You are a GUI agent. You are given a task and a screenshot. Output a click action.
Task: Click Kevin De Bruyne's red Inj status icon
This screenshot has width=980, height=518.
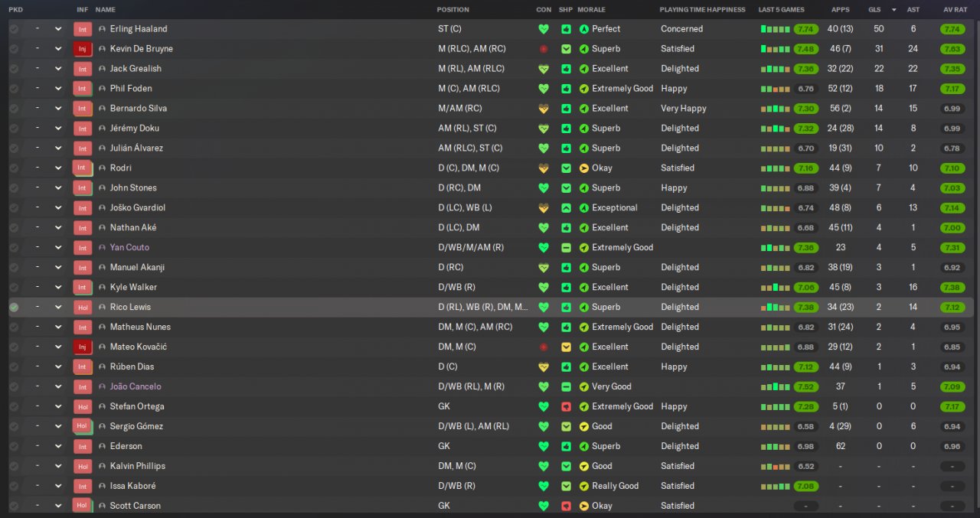click(82, 49)
